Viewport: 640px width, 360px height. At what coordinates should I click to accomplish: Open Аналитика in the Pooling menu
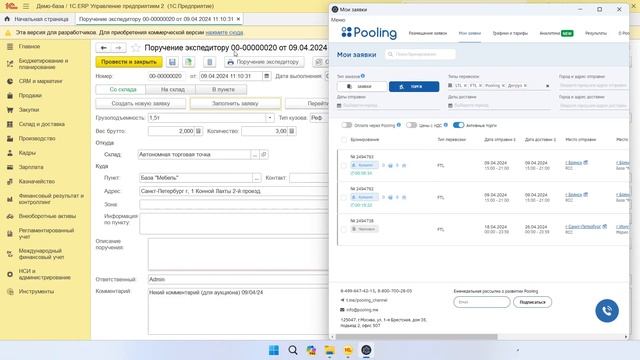[556, 33]
